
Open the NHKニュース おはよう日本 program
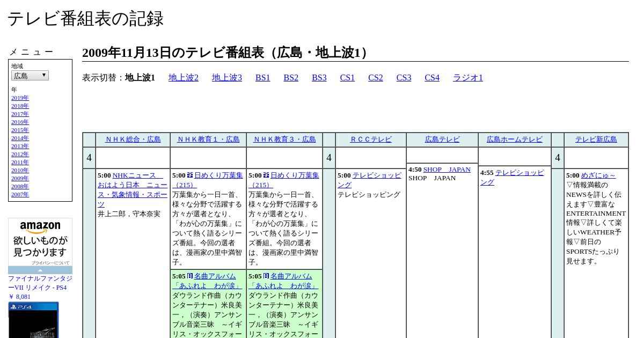pyautogui.click(x=133, y=190)
